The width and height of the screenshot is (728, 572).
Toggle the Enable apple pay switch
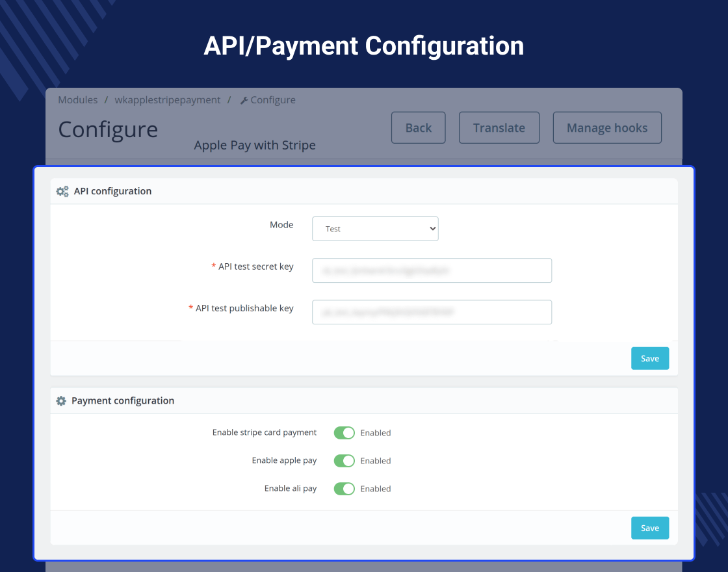click(344, 461)
